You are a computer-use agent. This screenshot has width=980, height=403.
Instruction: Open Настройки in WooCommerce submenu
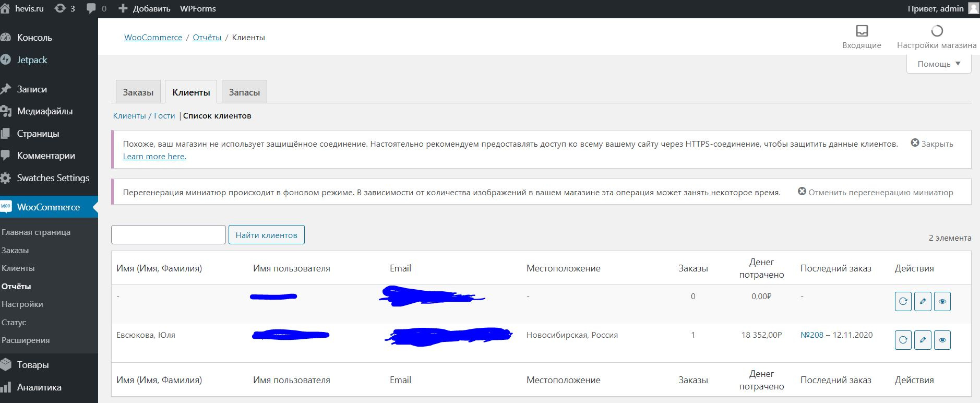pyautogui.click(x=22, y=304)
